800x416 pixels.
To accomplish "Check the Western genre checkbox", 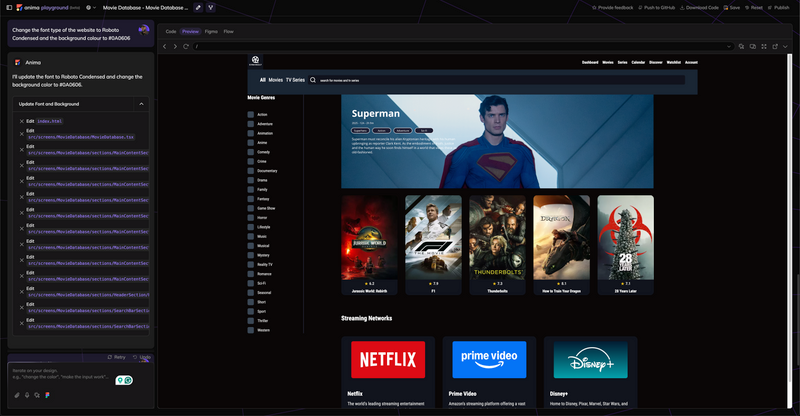I will tap(251, 330).
